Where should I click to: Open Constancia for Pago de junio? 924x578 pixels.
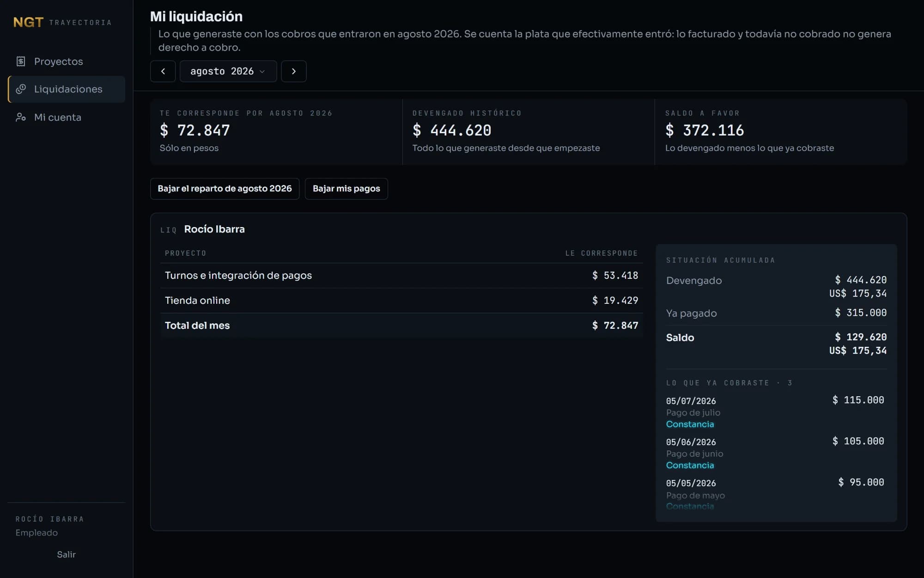tap(690, 465)
